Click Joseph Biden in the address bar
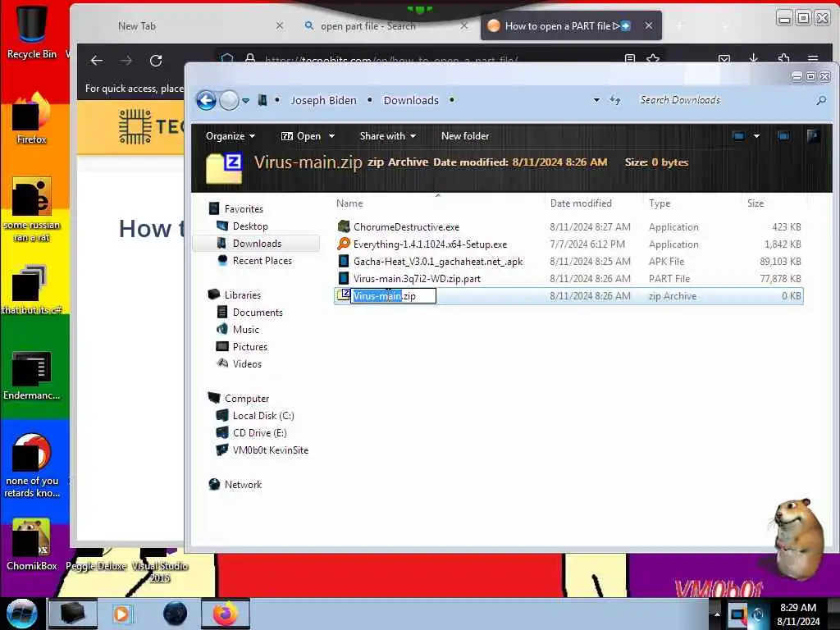 [323, 100]
